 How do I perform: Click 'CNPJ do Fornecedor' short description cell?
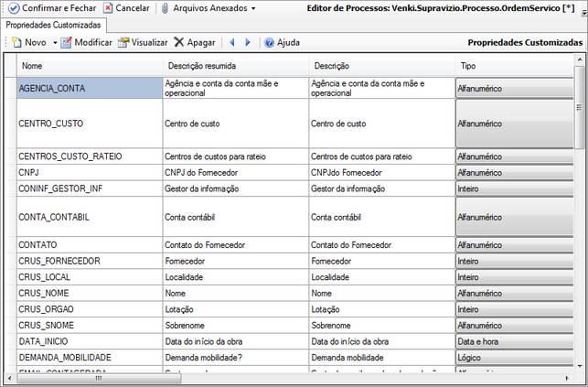pos(236,173)
